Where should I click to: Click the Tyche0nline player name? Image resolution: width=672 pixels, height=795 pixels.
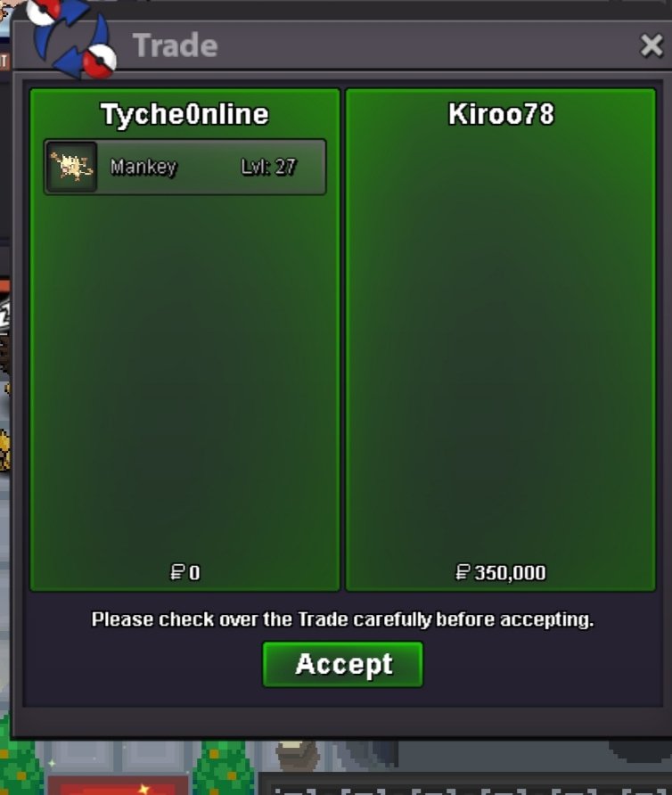click(184, 115)
